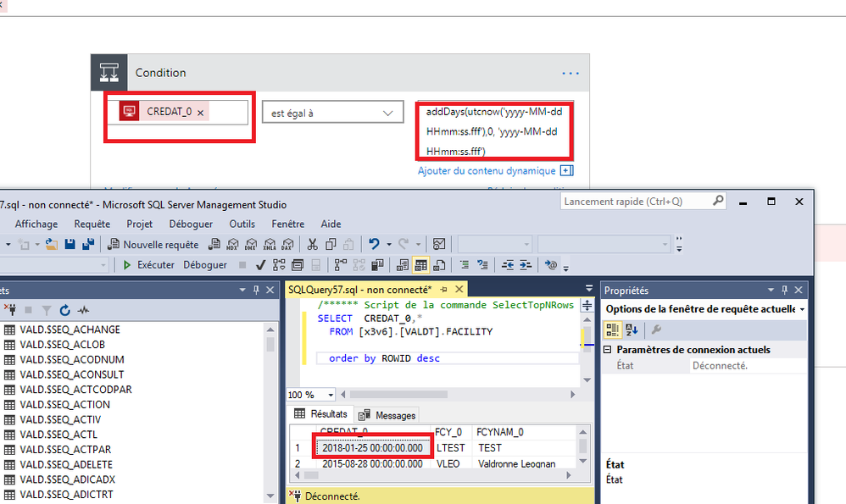Click the Open File folder icon
The height and width of the screenshot is (504, 846).
[51, 244]
